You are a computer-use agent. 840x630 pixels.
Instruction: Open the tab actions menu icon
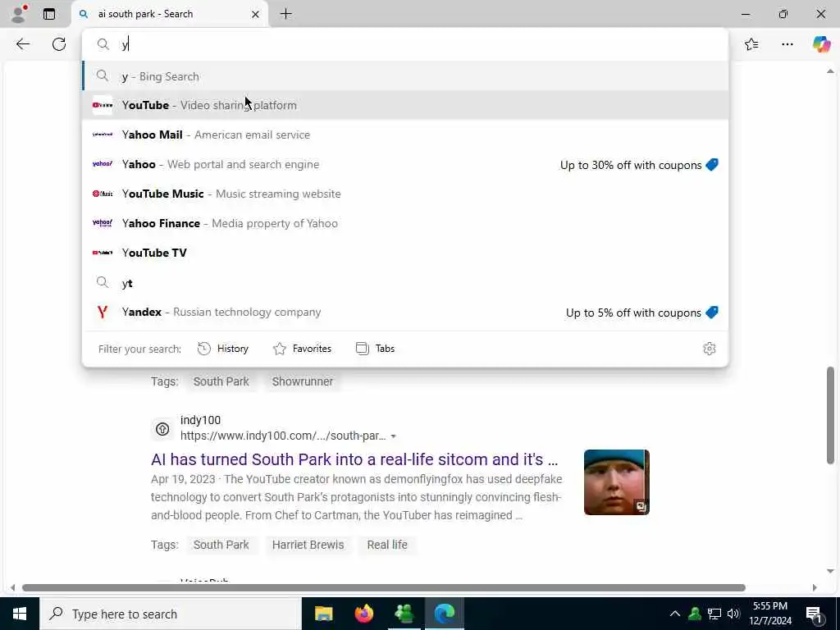[49, 14]
